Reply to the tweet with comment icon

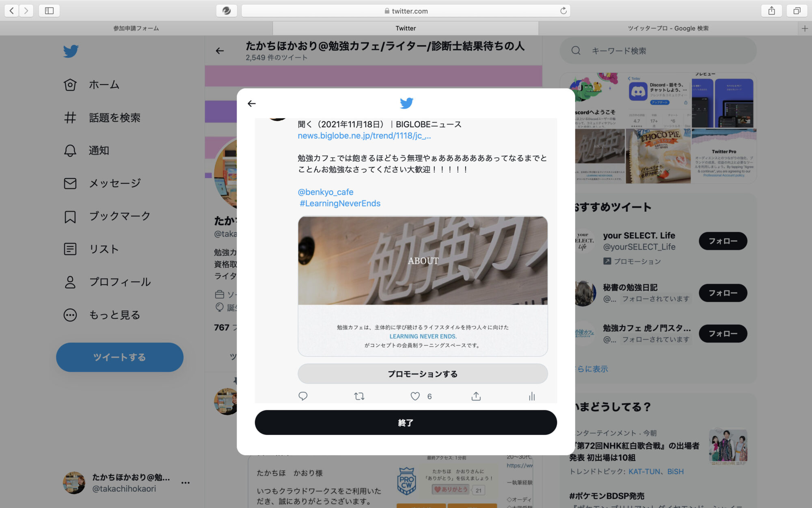pos(303,396)
